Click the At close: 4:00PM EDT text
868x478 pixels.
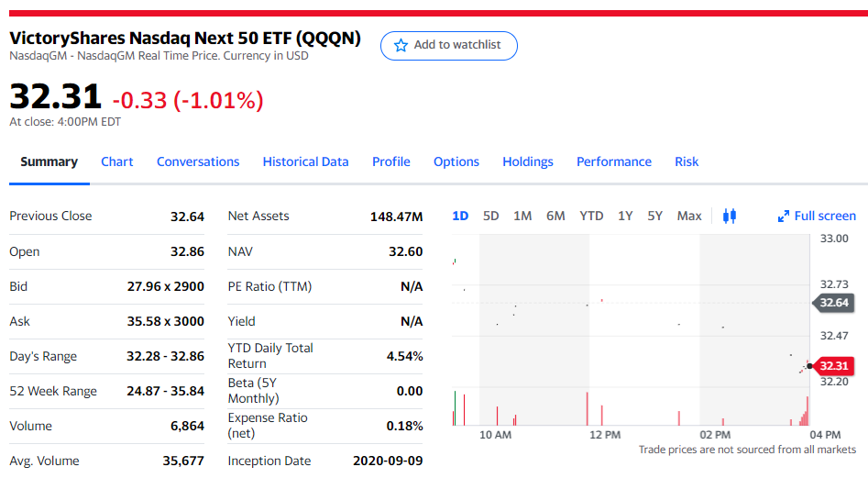[65, 122]
